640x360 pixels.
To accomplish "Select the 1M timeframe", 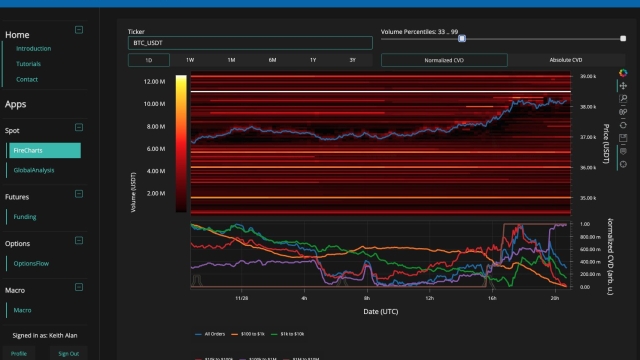I will click(x=231, y=60).
